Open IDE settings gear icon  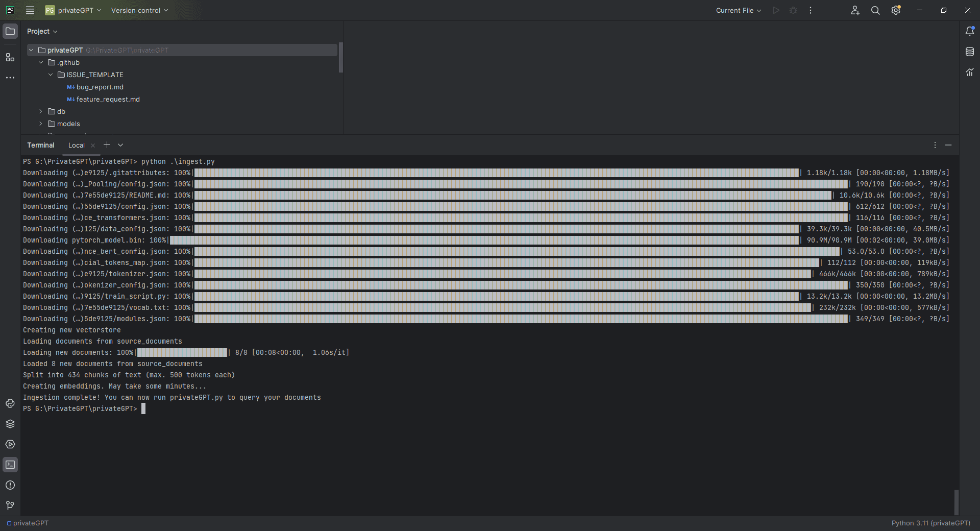tap(896, 10)
